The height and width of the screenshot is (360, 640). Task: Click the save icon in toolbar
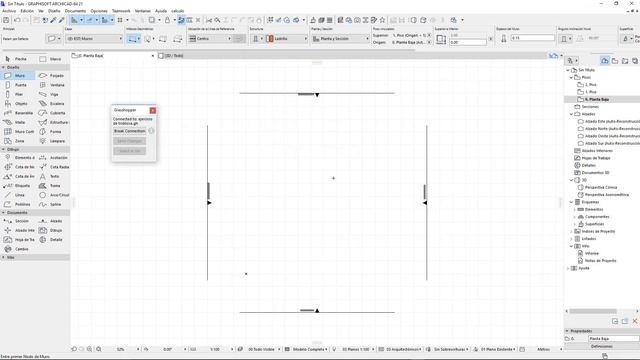6,20
